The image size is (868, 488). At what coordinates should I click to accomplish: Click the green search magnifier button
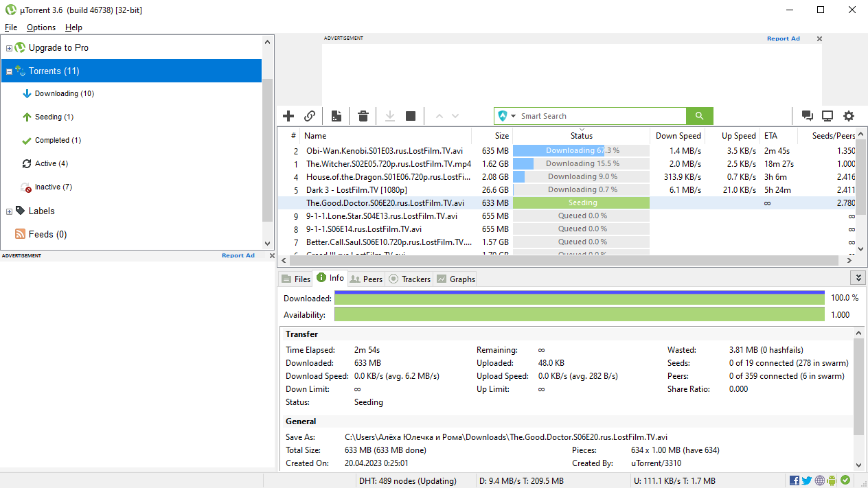700,116
